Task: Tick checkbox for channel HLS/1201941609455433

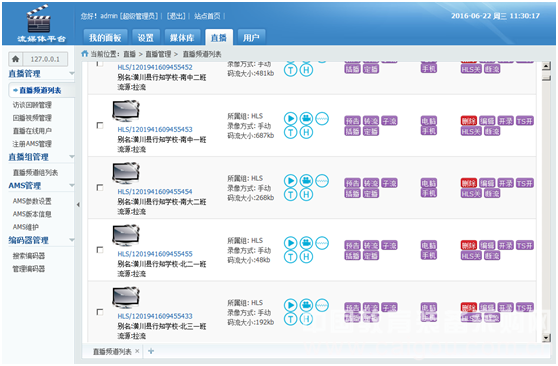Action: pyautogui.click(x=100, y=312)
